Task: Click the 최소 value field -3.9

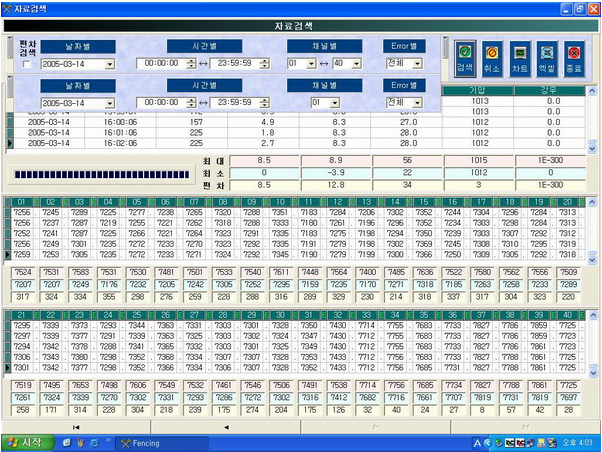Action: [x=336, y=173]
